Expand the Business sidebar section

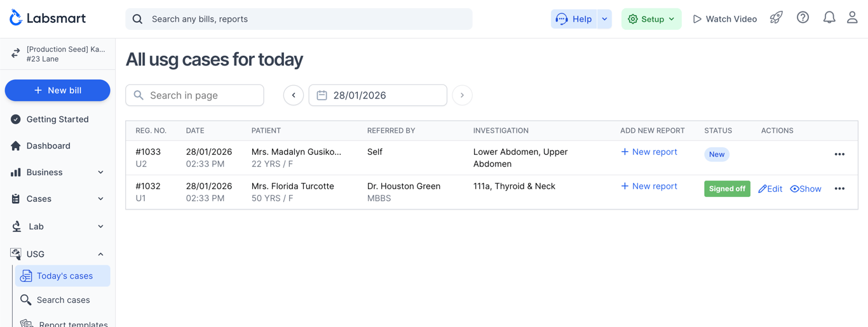point(57,172)
